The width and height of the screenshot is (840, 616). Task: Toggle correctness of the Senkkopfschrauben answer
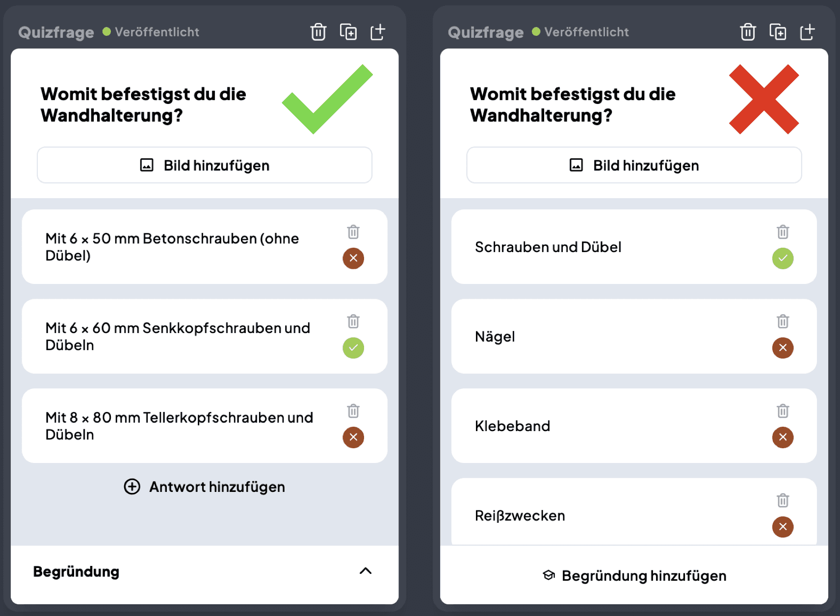[353, 348]
